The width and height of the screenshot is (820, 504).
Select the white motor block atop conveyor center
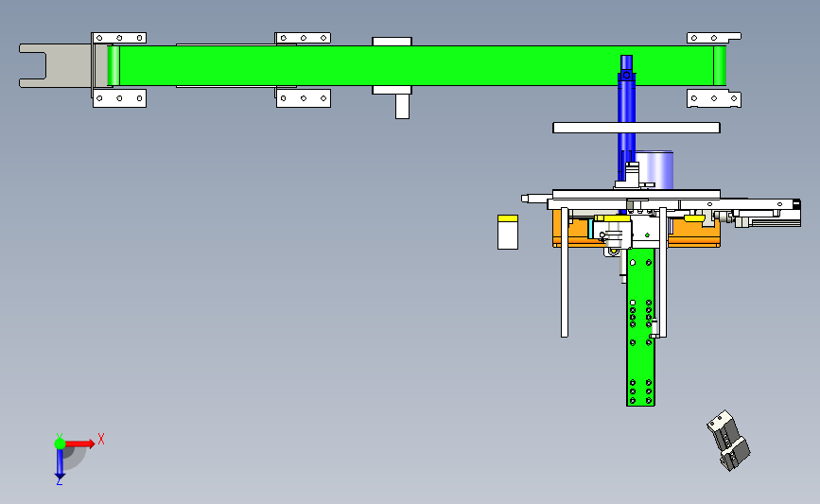pos(393,42)
